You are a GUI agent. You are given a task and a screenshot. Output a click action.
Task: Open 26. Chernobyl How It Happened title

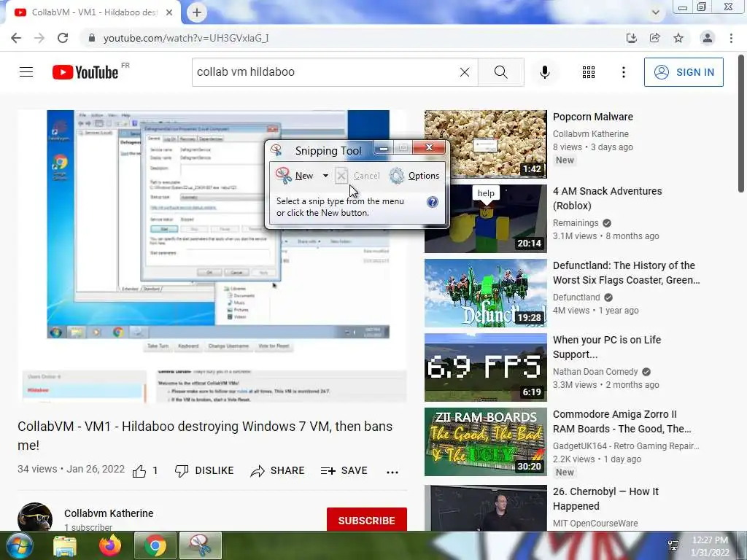coord(605,499)
